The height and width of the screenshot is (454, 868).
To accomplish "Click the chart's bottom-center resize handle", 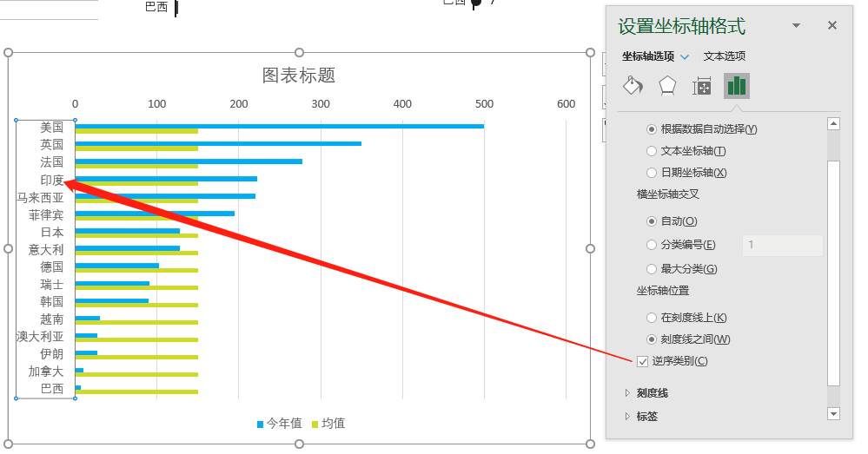I will 300,444.
